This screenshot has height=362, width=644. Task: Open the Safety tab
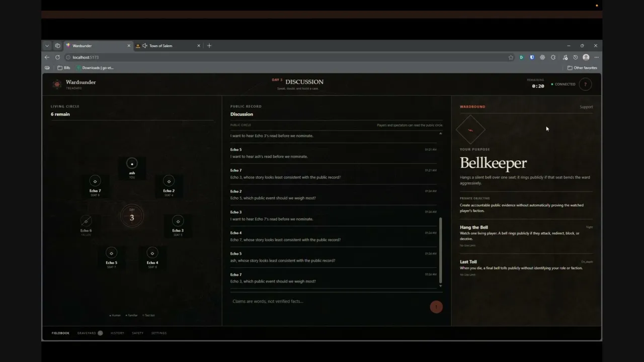138,333
